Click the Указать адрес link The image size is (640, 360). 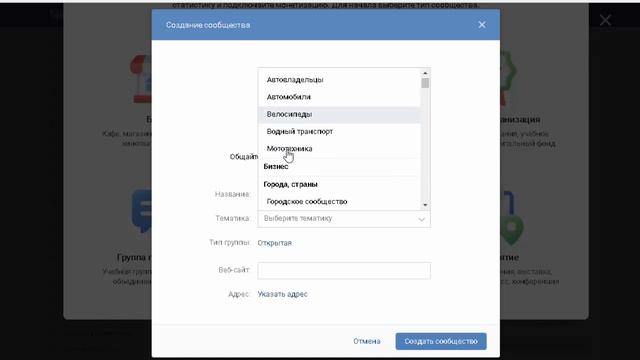282,294
